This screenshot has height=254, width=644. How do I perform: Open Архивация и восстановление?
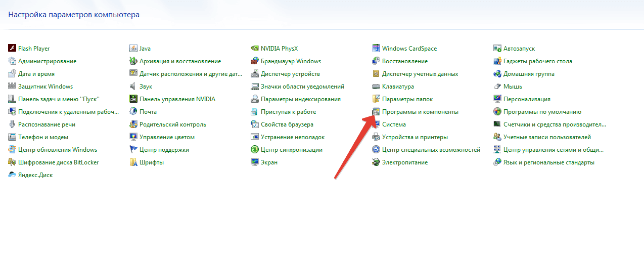point(180,61)
